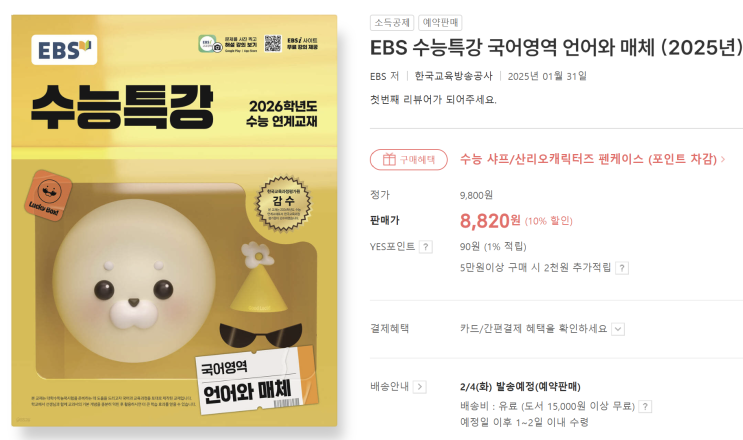This screenshot has width=743, height=440.
Task: Click the 배송비 question mark help icon
Action: click(645, 406)
